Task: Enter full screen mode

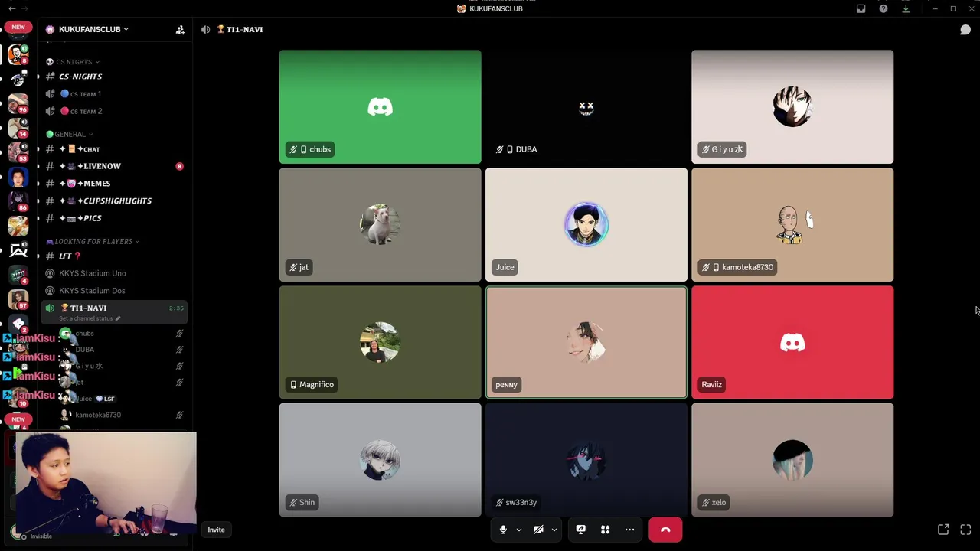Action: (x=965, y=530)
